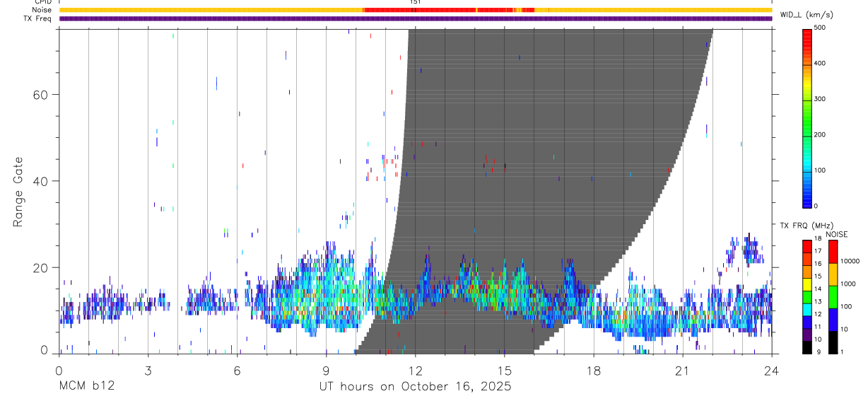The image size is (868, 401).
Task: Click the '500' value on WID scale
Action: [819, 28]
